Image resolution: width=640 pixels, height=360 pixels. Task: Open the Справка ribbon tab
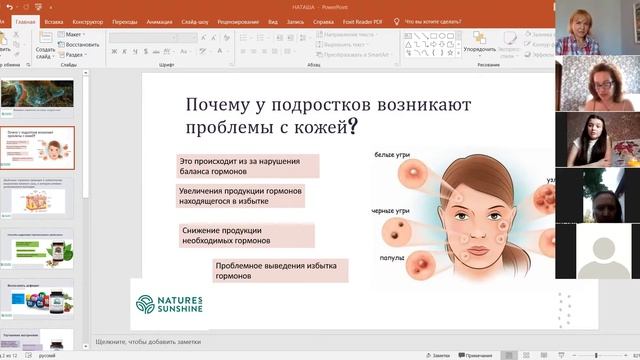323,22
